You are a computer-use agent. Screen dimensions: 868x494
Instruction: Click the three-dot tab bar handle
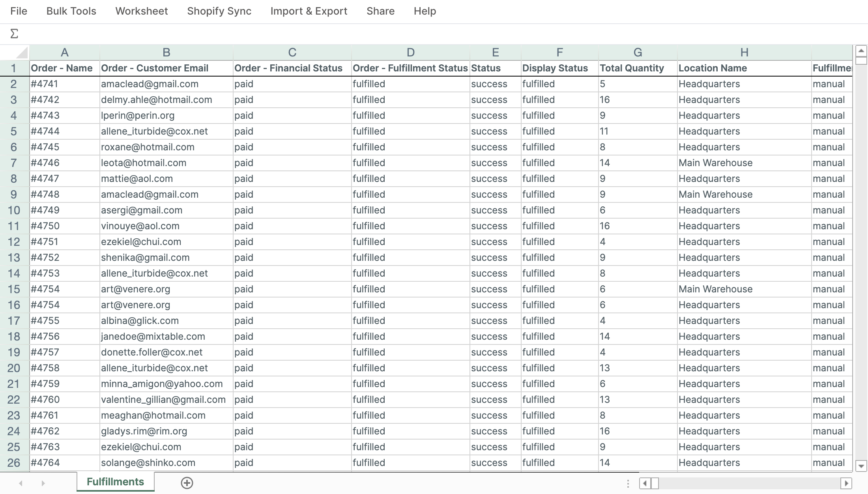click(x=628, y=483)
